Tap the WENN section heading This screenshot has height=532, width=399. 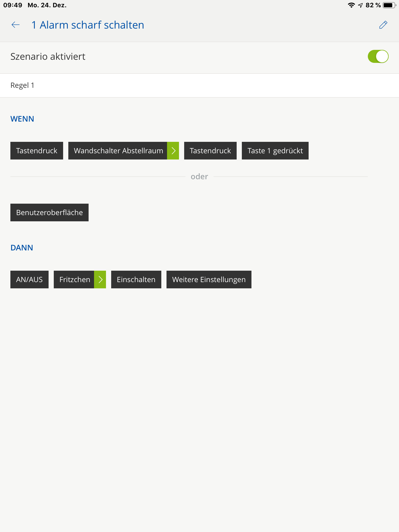click(x=22, y=119)
